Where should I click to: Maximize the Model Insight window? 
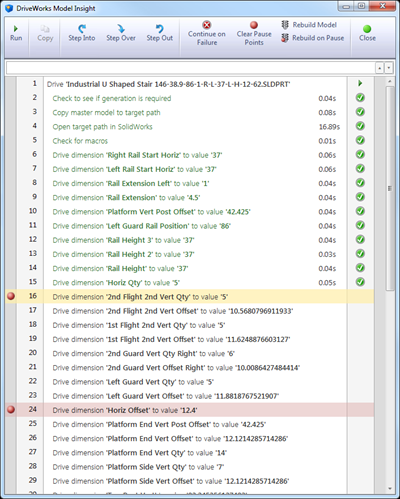[x=362, y=6]
